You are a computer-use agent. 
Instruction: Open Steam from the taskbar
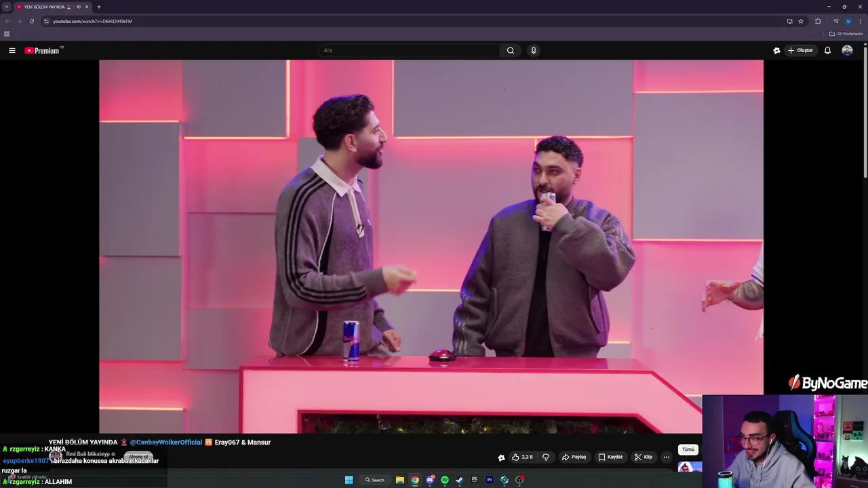point(460,480)
